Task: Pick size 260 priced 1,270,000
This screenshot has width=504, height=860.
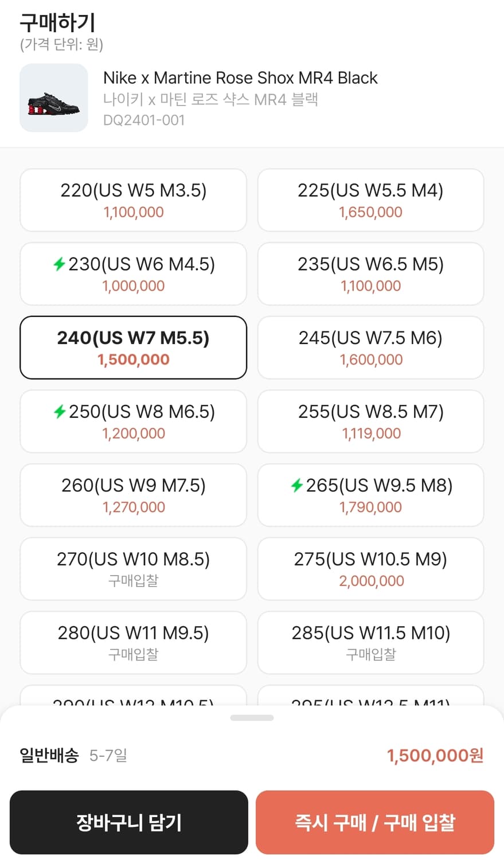Action: pos(133,495)
